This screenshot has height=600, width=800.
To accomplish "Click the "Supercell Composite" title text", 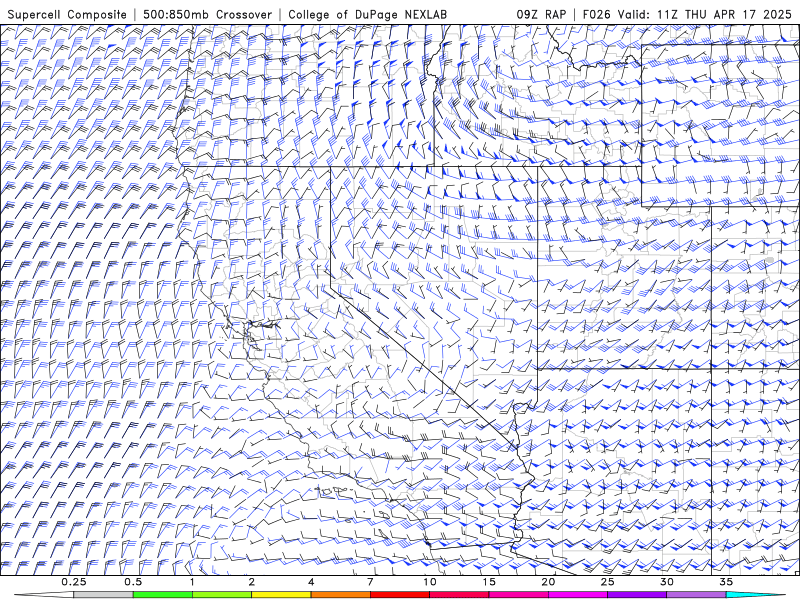I will (x=67, y=14).
